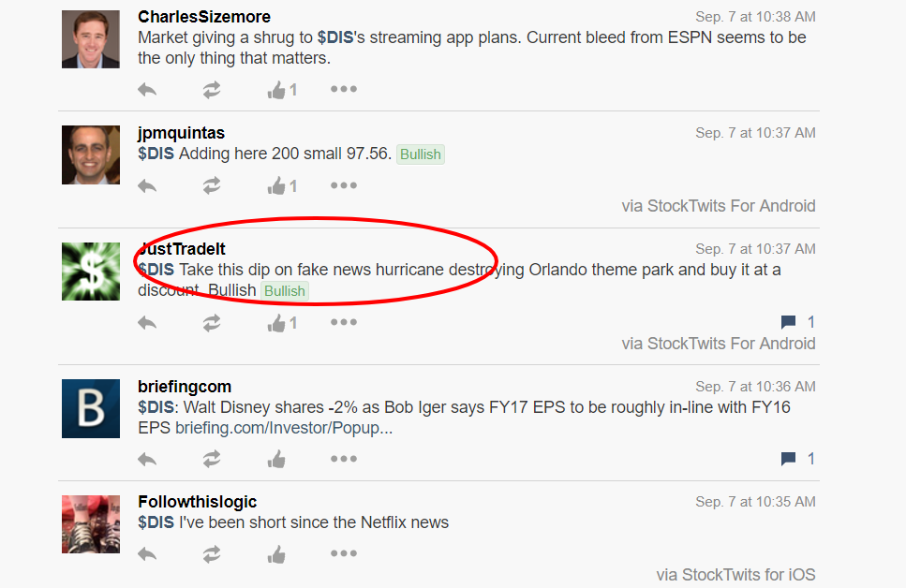Screen dimensions: 906x588
Task: Open timestamp Sep. 7 at 10:38 AM
Action: 755,17
